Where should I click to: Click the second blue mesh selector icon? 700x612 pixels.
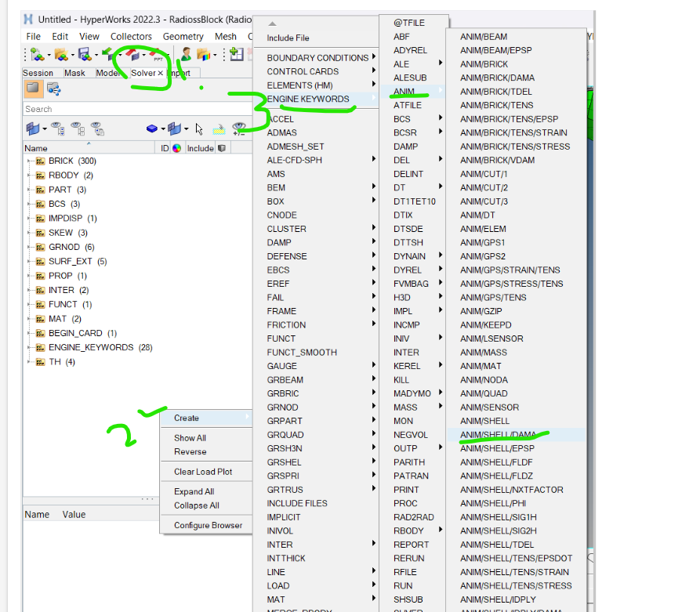click(175, 129)
